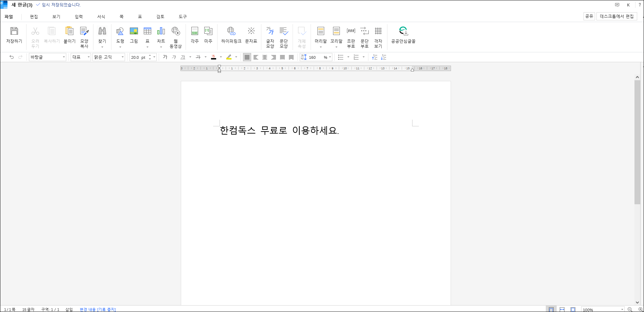Click the vertical scrollbar thumb
Image resolution: width=644 pixels, height=312 pixels.
(637, 142)
